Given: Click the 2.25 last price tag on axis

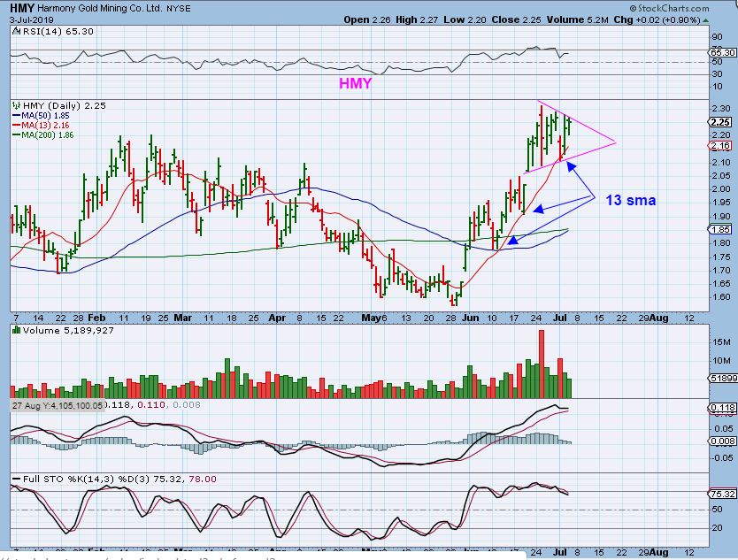Looking at the screenshot, I should click(x=720, y=122).
